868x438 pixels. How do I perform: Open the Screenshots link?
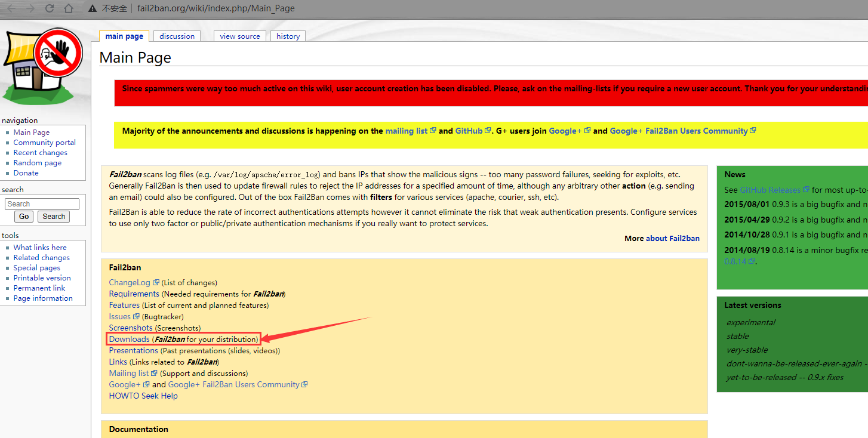pyautogui.click(x=131, y=328)
